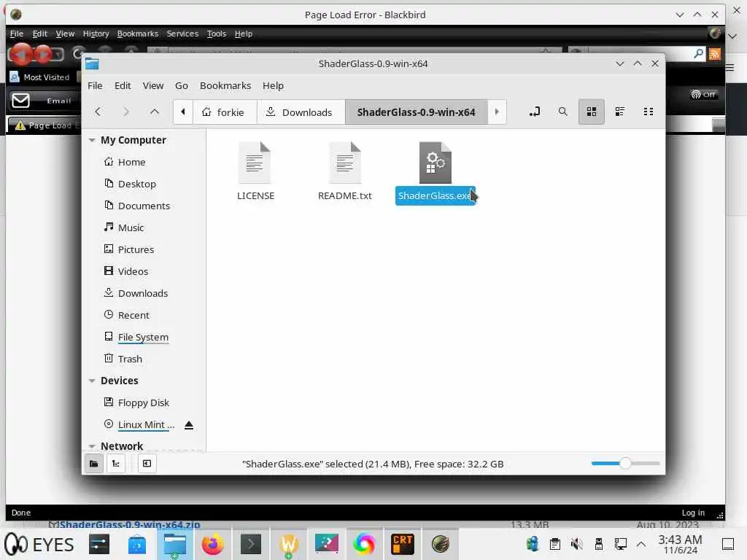Viewport: 747px width, 560px height.
Task: Go forward in file manager history
Action: pyautogui.click(x=125, y=112)
